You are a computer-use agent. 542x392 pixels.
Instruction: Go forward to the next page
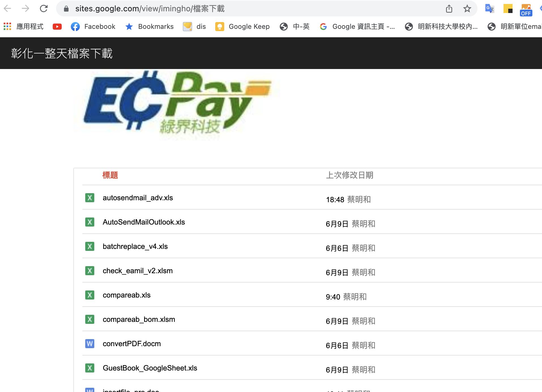click(x=25, y=8)
